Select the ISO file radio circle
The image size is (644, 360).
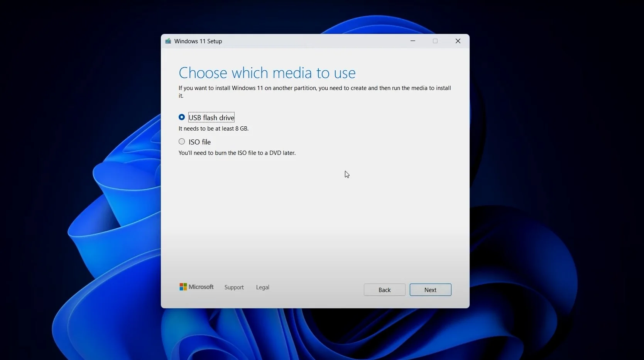click(182, 142)
